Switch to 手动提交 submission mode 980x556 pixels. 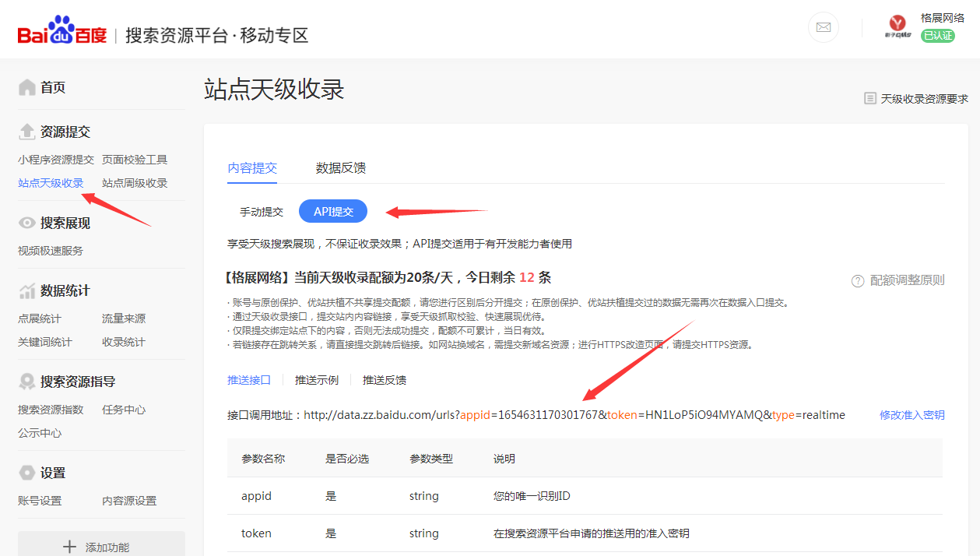coord(261,212)
